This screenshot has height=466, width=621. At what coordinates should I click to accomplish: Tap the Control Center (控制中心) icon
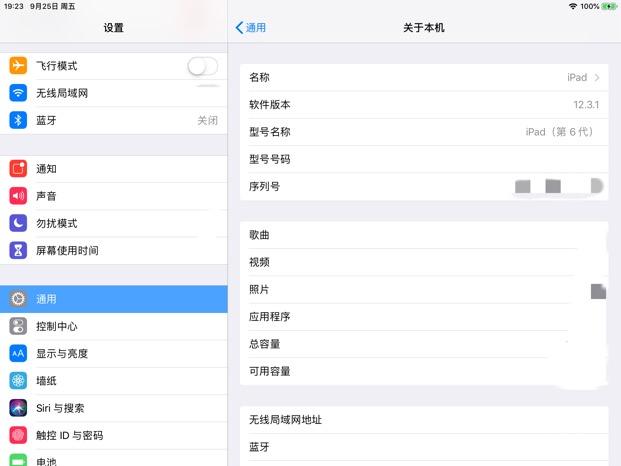tap(18, 326)
